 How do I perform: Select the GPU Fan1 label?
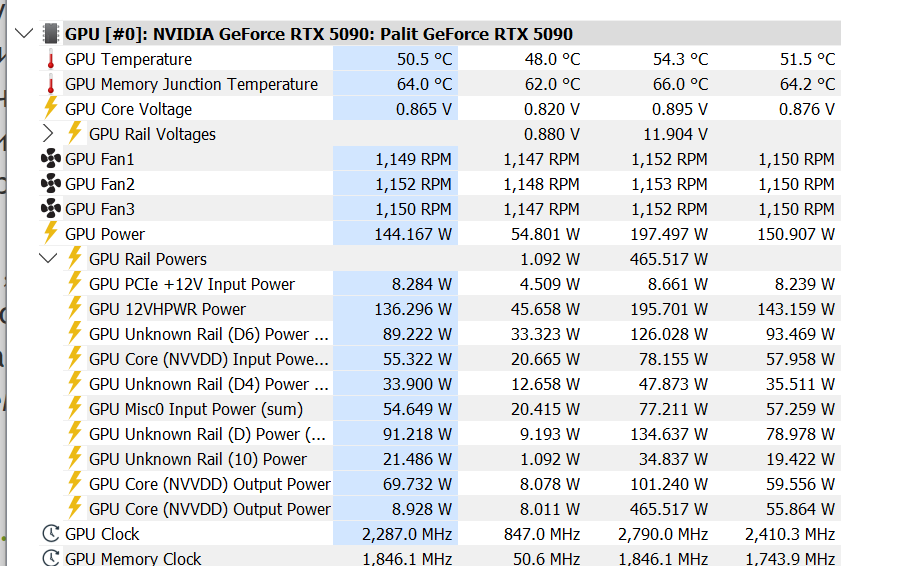99,159
